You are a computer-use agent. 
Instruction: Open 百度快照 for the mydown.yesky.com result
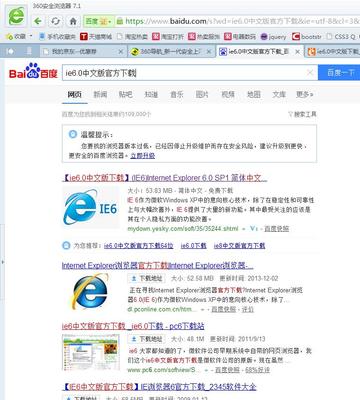coord(277,229)
